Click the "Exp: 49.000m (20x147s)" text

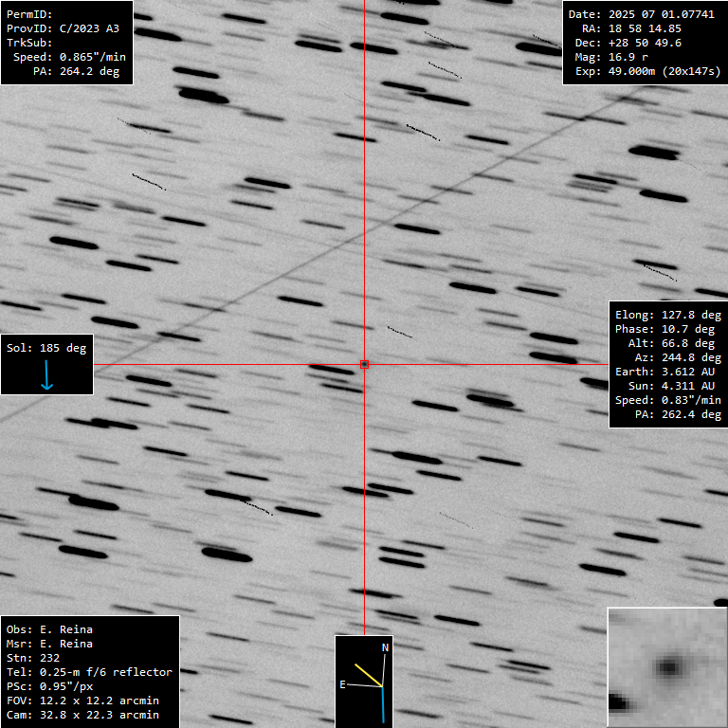coord(647,71)
